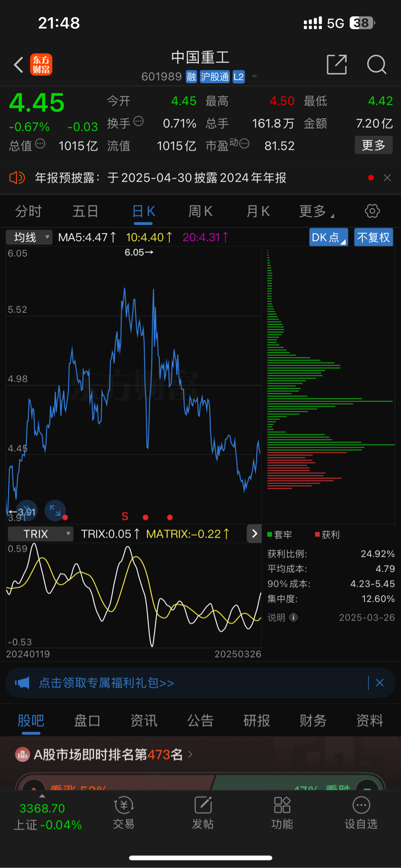
Task: Switch to 五日 chart tab
Action: click(x=85, y=212)
